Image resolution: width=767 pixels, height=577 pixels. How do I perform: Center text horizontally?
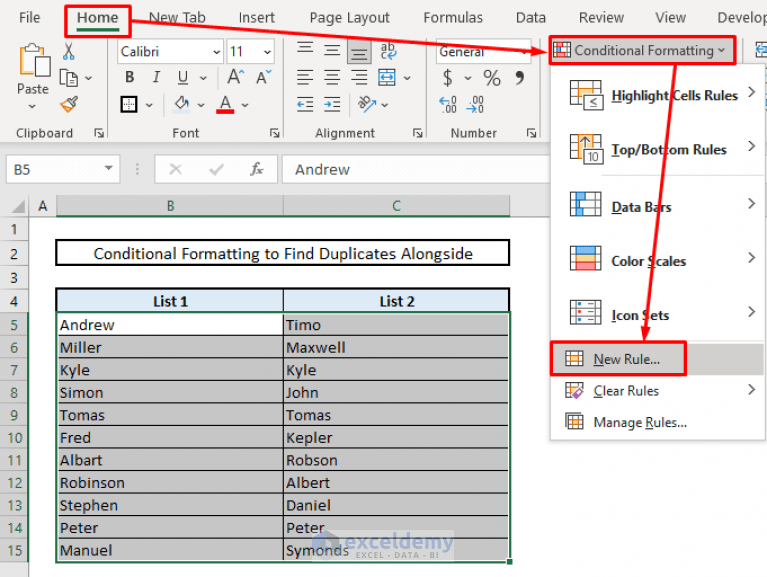click(x=332, y=77)
